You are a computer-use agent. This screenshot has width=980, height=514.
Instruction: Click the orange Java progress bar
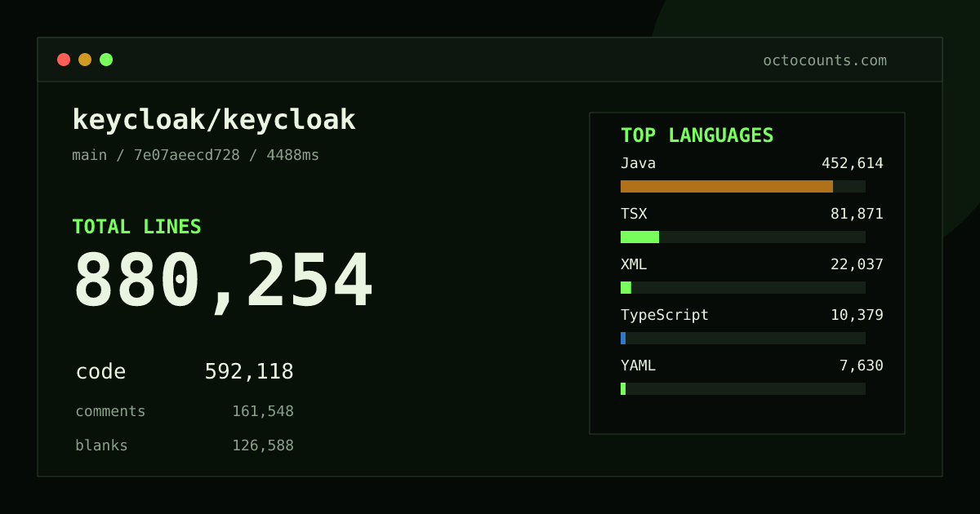727,186
